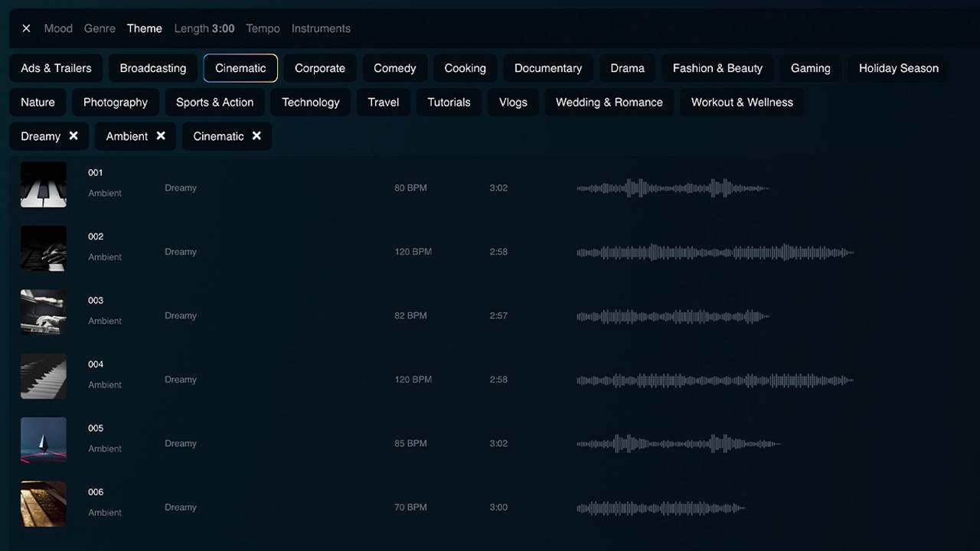This screenshot has width=980, height=551.
Task: Remove the Ambient filter tag
Action: click(161, 135)
